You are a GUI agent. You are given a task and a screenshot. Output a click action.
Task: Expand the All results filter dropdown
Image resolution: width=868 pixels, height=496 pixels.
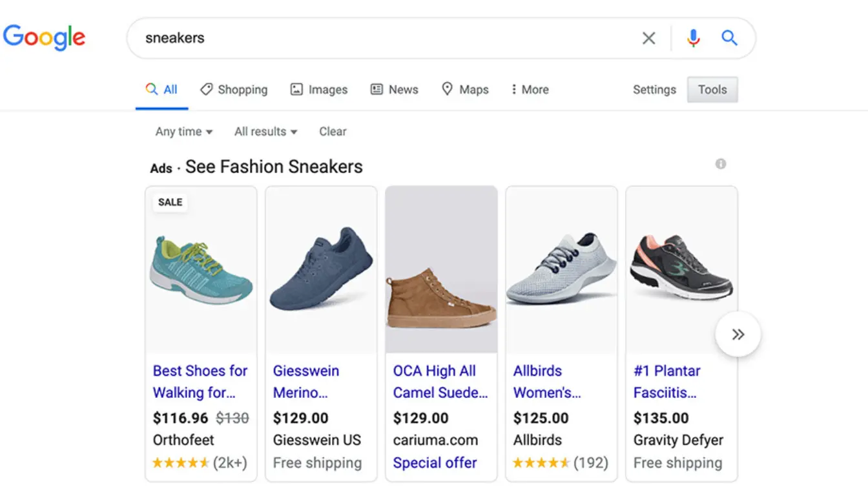[x=265, y=132]
